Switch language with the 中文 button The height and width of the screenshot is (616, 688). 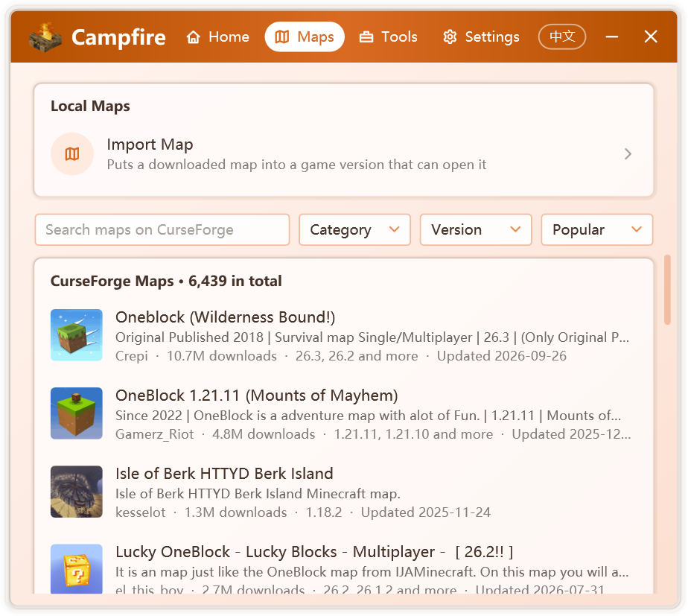pos(562,37)
